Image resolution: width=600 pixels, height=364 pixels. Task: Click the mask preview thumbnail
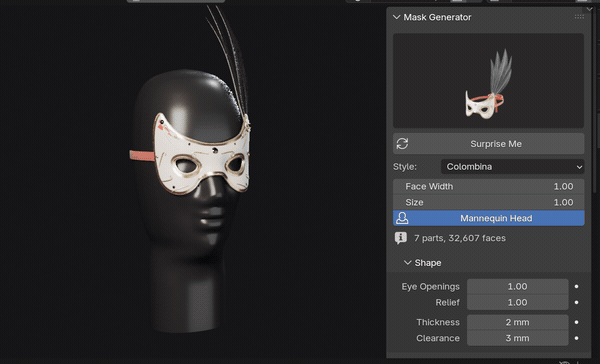coord(488,80)
